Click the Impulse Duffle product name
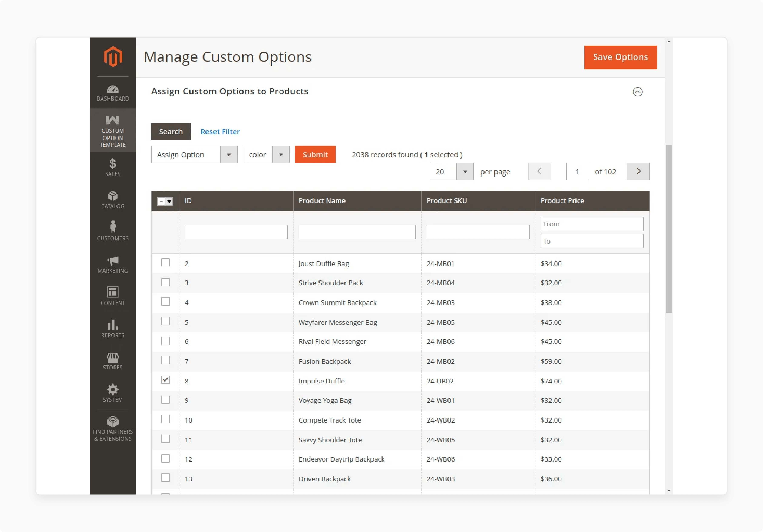Image resolution: width=763 pixels, height=532 pixels. 321,381
